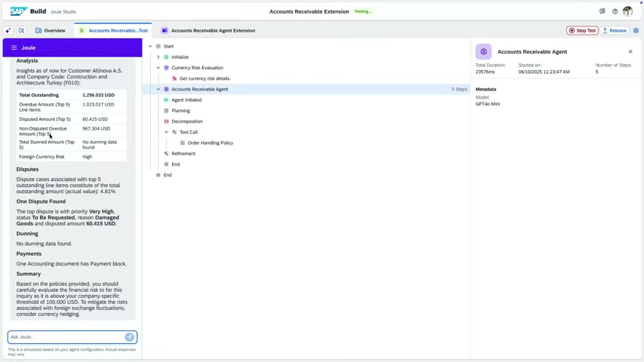Click the inner End step icon
644x362 pixels.
(167, 164)
